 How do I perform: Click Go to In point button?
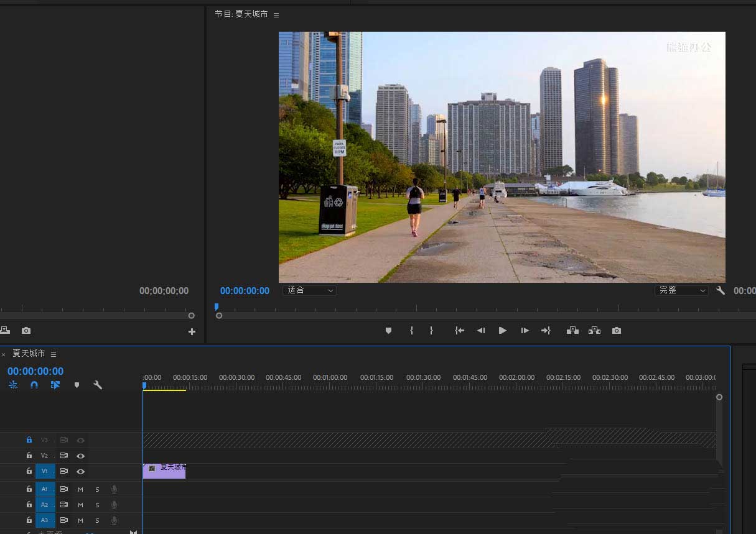pyautogui.click(x=459, y=331)
